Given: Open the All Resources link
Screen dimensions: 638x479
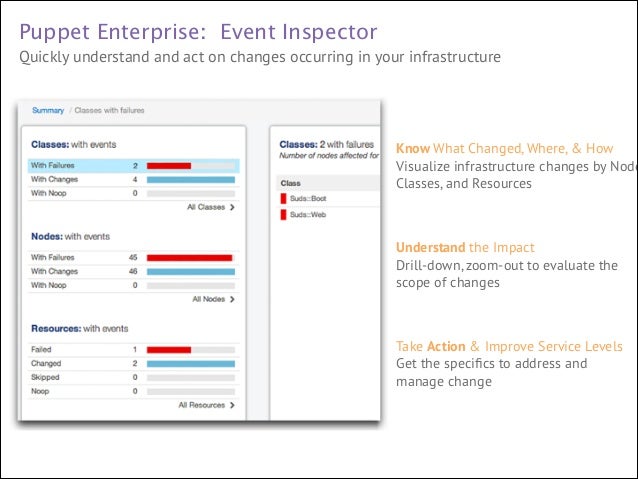Looking at the screenshot, I should (202, 405).
